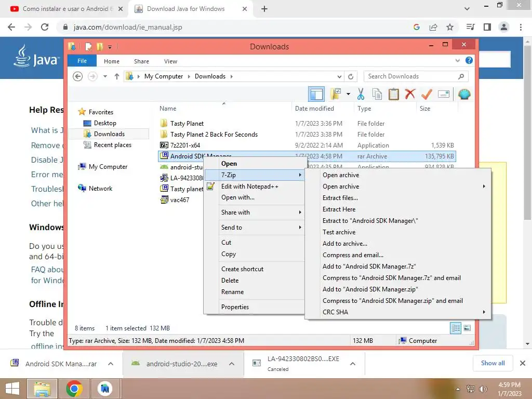Choose Extract to "Android SDK Manager\"
The height and width of the screenshot is (399, 532).
[370, 221]
